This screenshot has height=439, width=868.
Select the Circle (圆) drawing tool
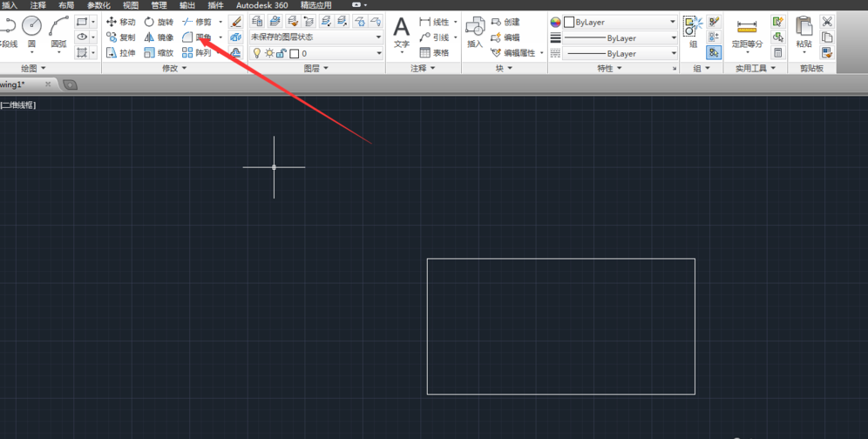[31, 32]
